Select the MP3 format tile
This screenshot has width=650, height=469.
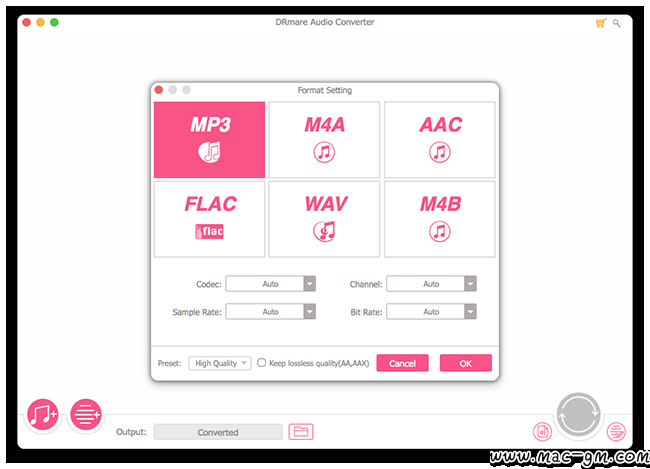209,140
